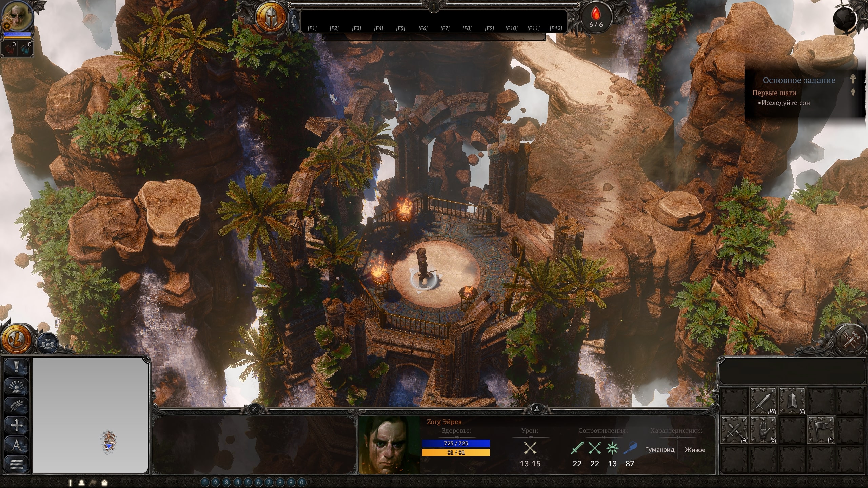Viewport: 868px width, 488px height.
Task: Click the hero portrait in the top-left corner
Action: 17,16
